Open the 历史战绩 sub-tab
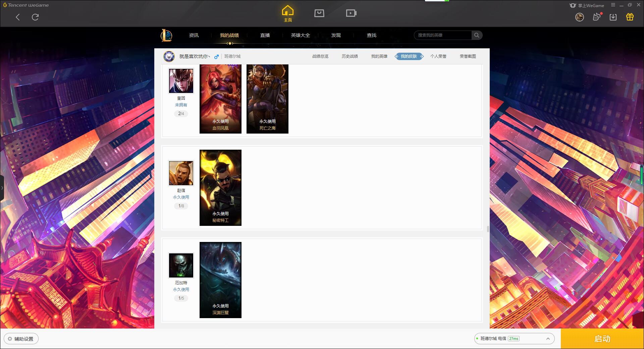 click(350, 56)
